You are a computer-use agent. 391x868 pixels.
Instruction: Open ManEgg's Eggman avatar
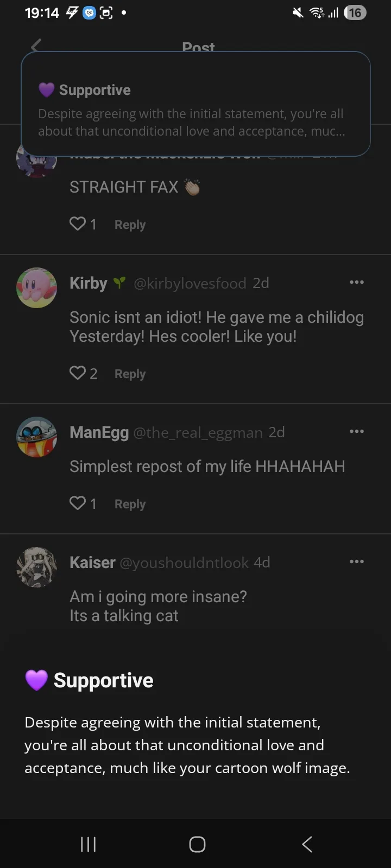click(x=36, y=437)
